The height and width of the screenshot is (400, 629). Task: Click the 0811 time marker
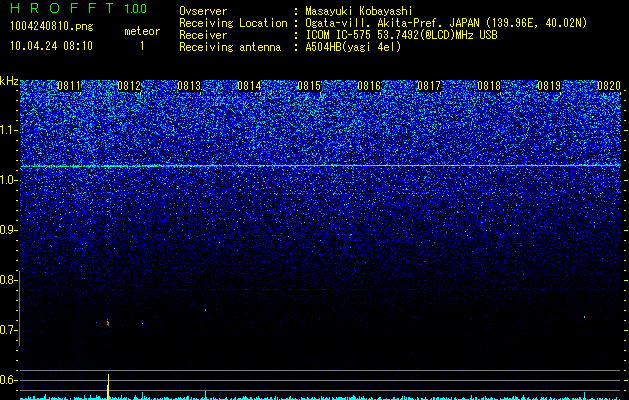(x=69, y=86)
